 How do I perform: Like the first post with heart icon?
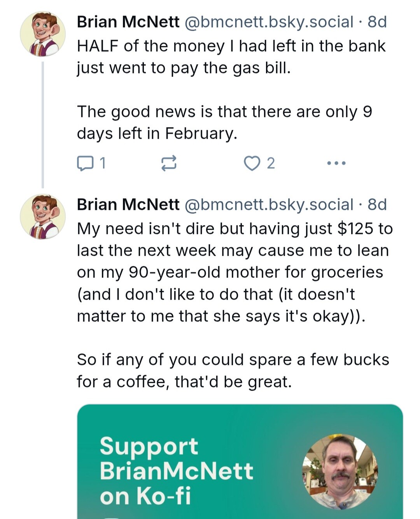point(252,163)
